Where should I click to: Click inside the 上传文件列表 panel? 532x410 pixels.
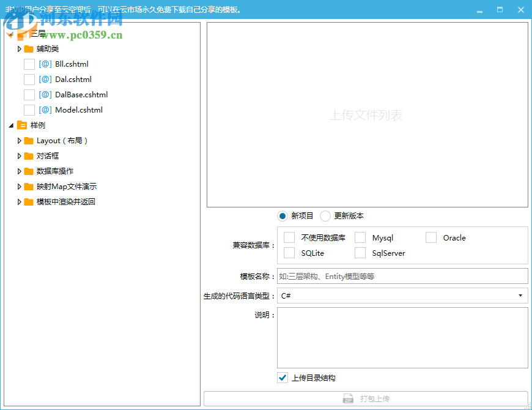368,114
